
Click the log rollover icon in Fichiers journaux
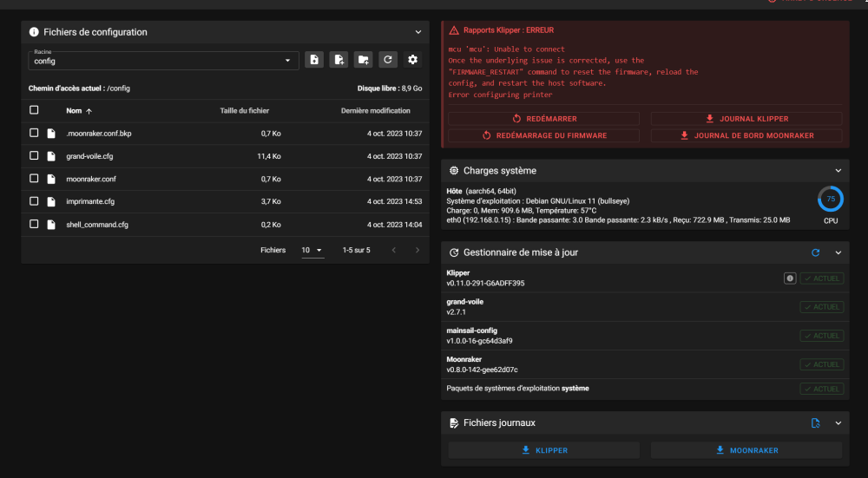point(815,423)
